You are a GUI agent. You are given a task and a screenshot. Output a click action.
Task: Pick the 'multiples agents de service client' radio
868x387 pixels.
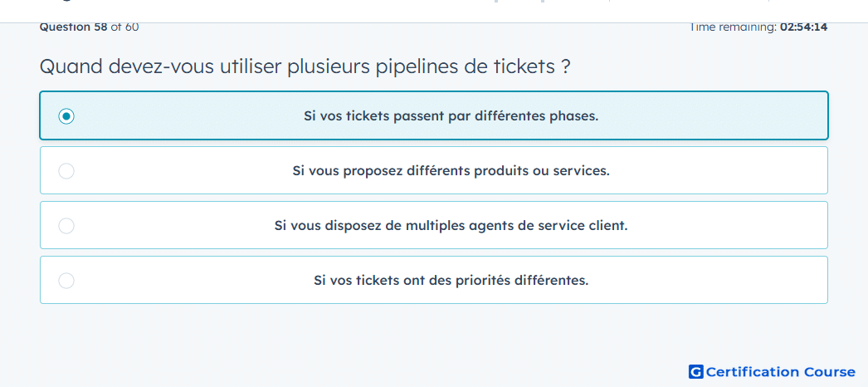tap(66, 226)
